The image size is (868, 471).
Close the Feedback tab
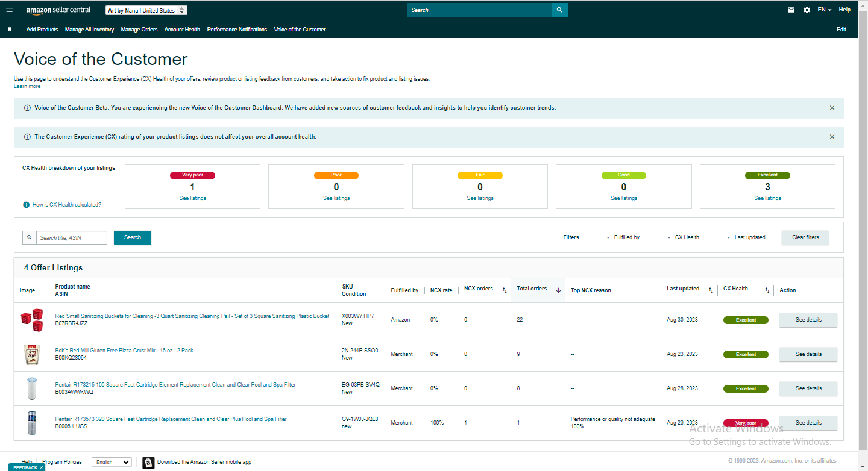coord(42,468)
